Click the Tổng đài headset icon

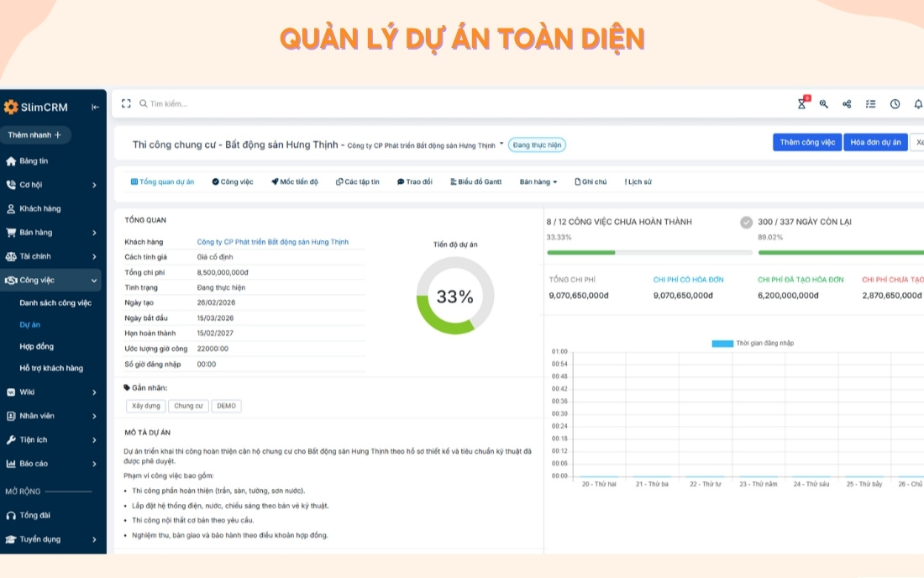click(x=11, y=516)
